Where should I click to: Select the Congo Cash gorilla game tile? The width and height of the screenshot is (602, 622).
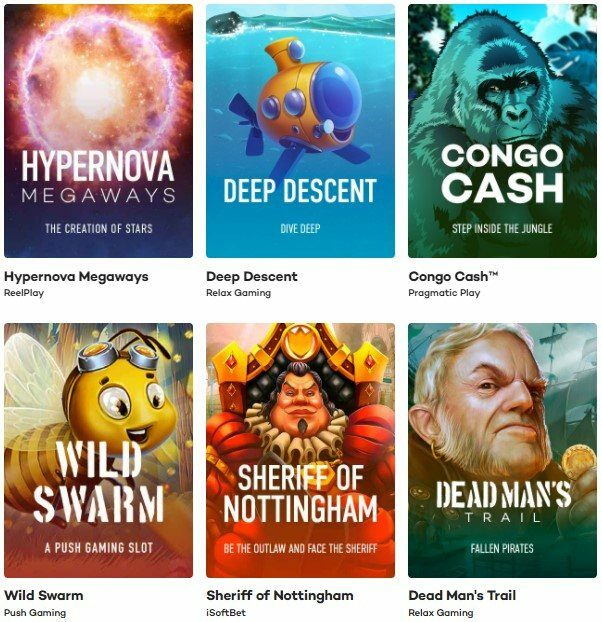(x=502, y=131)
